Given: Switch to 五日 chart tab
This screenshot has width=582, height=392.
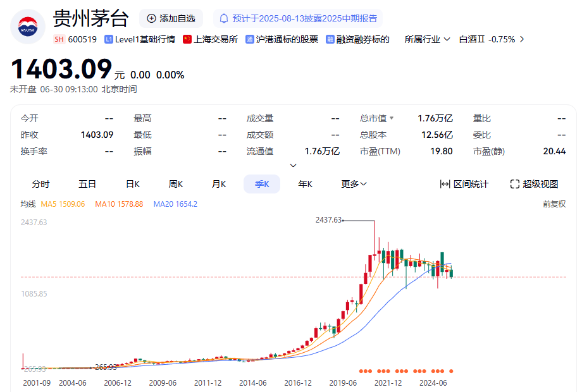Looking at the screenshot, I should 87,184.
